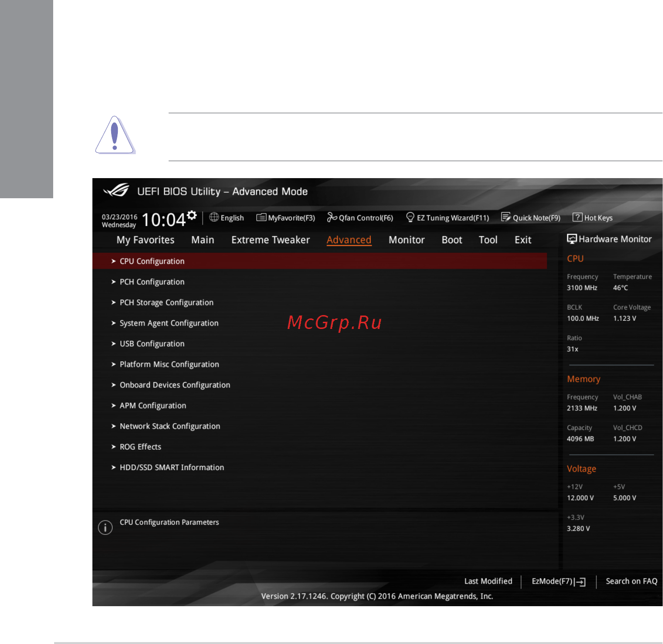Screen dimensions: 663x644
Task: Open the Boot tab
Action: [x=452, y=240]
